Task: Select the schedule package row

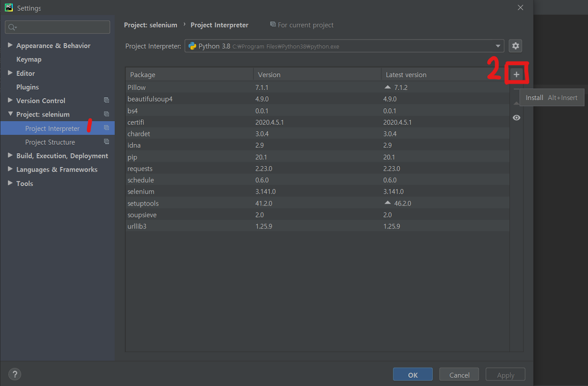Action: [317, 180]
